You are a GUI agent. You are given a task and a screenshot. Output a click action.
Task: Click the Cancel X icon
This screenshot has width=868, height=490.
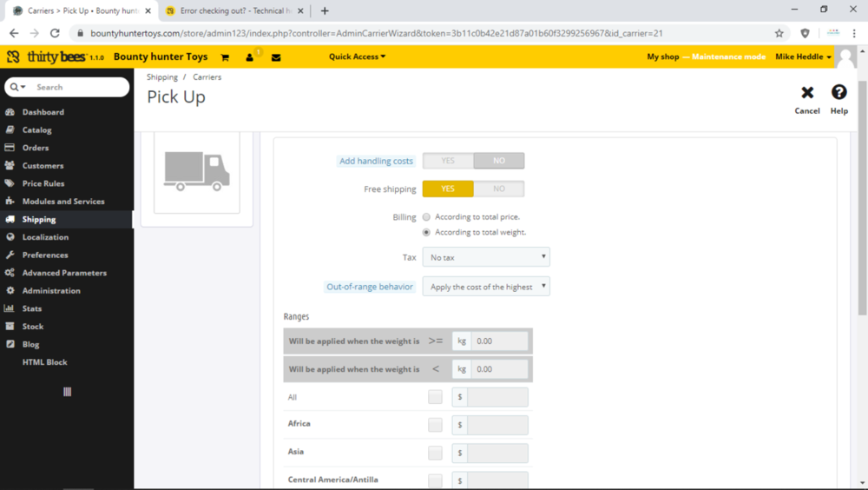(x=807, y=93)
